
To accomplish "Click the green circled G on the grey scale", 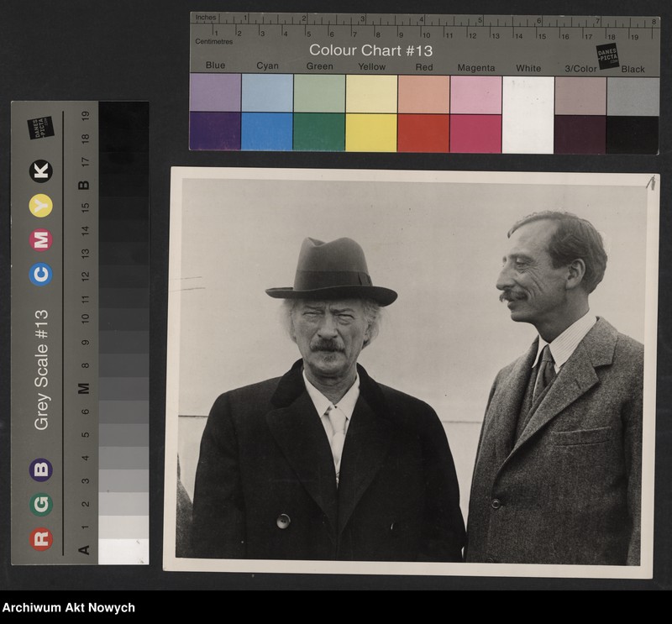I will [x=41, y=505].
